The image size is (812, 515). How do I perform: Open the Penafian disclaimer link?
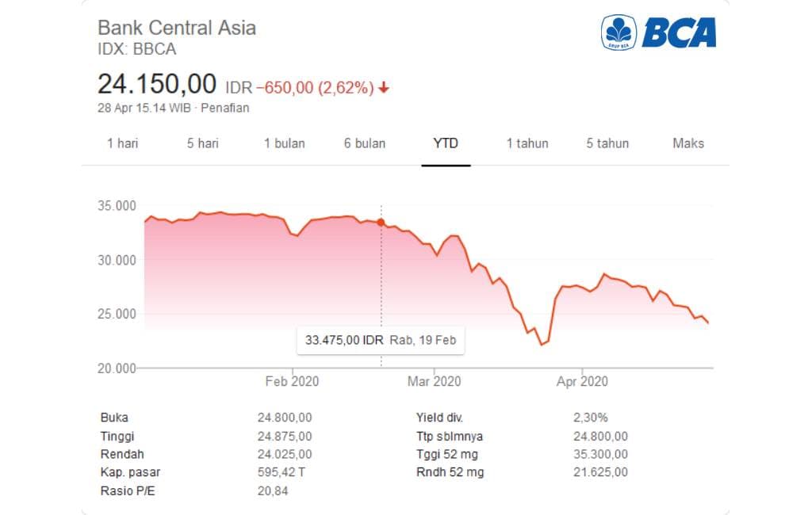click(227, 108)
